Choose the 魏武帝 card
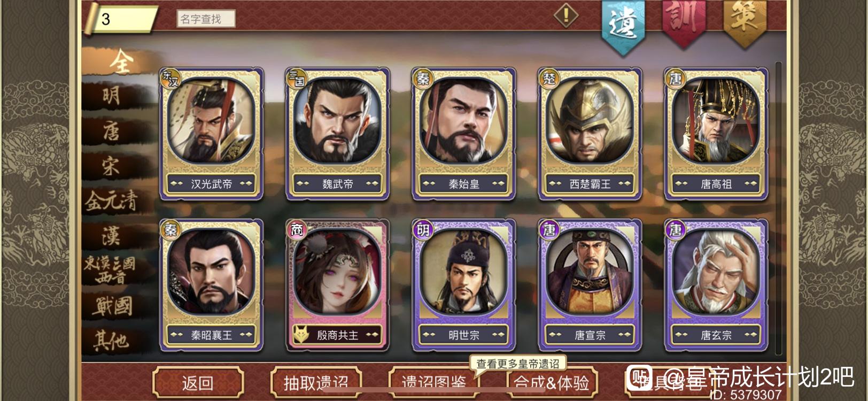This screenshot has height=401, width=868. 337,134
